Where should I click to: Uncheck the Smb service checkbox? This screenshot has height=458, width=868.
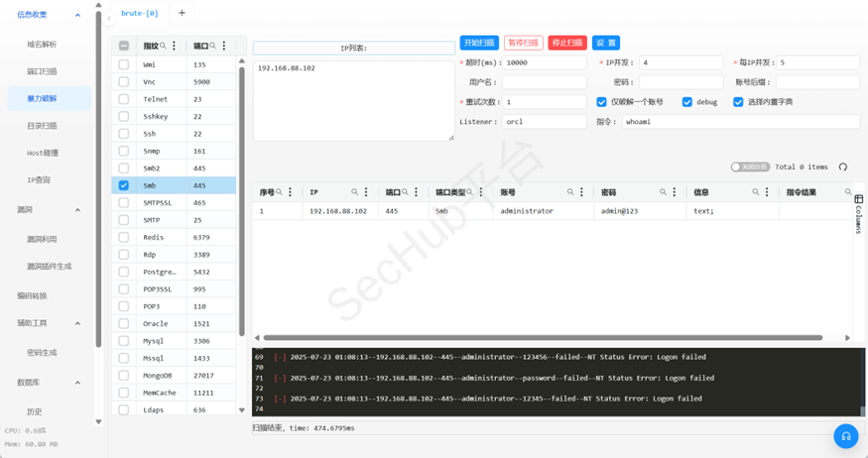pos(124,185)
